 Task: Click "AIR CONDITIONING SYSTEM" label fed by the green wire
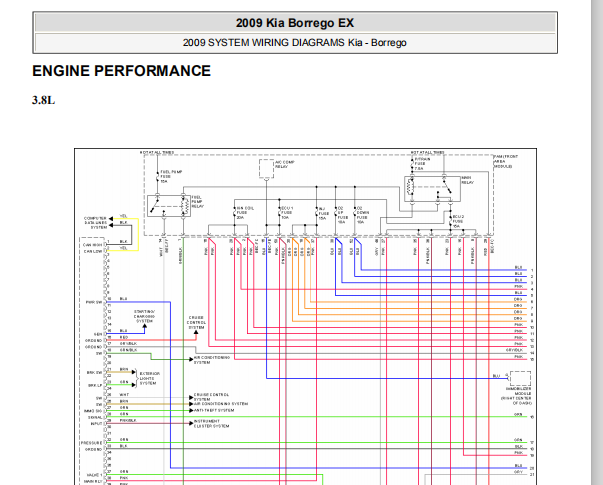(212, 360)
